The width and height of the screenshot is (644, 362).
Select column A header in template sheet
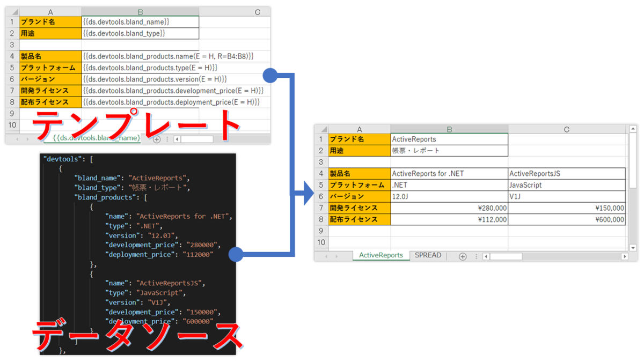(50, 12)
